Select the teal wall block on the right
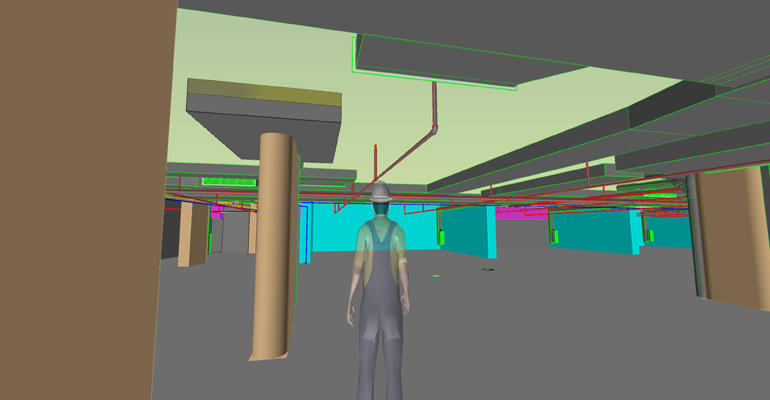Viewport: 770px width, 400px height. [x=595, y=235]
